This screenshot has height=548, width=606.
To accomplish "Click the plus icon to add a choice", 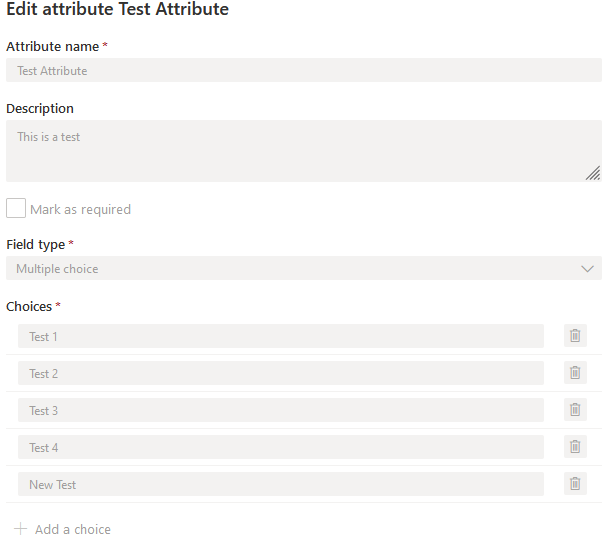I will point(20,529).
